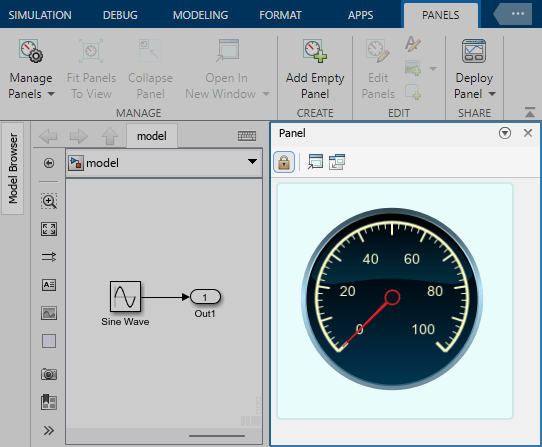This screenshot has width=542, height=447.
Task: Click the model icon in address bar
Action: coord(76,163)
